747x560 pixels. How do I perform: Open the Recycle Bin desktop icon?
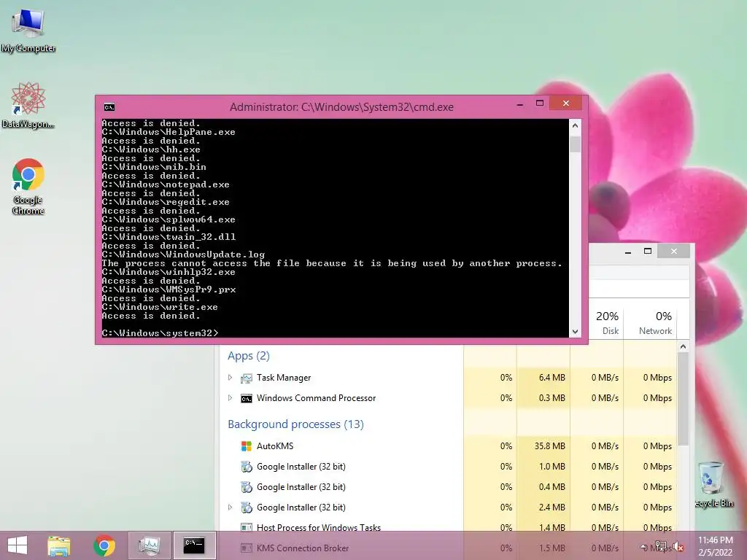(x=713, y=484)
